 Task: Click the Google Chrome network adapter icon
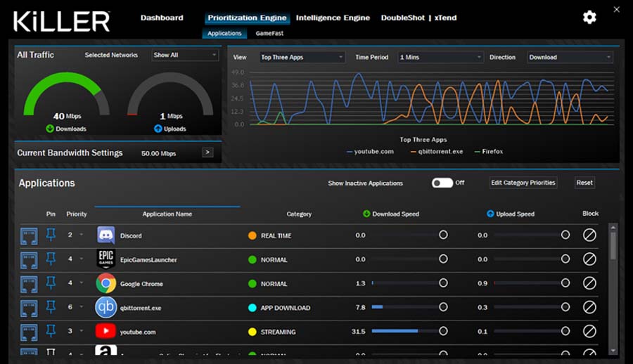[x=29, y=284]
